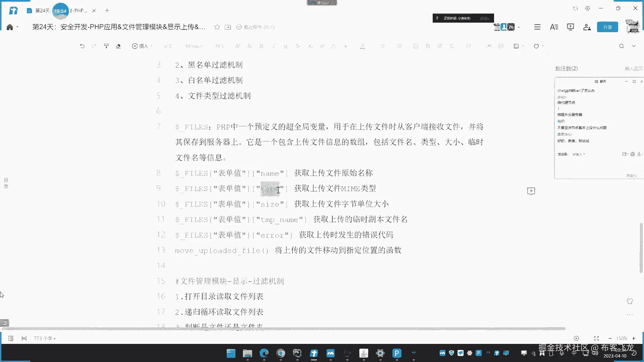
Task: Click the blue 分享 share button
Action: coord(607,27)
